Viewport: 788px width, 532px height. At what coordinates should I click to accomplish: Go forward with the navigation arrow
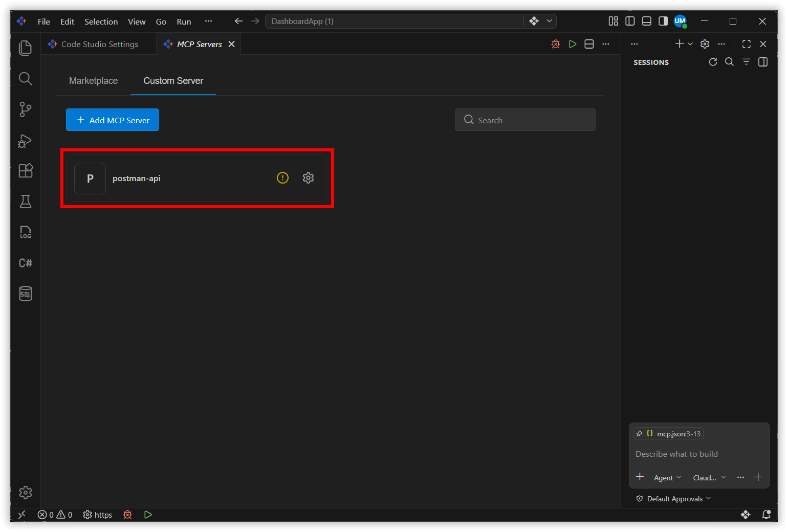[x=255, y=21]
